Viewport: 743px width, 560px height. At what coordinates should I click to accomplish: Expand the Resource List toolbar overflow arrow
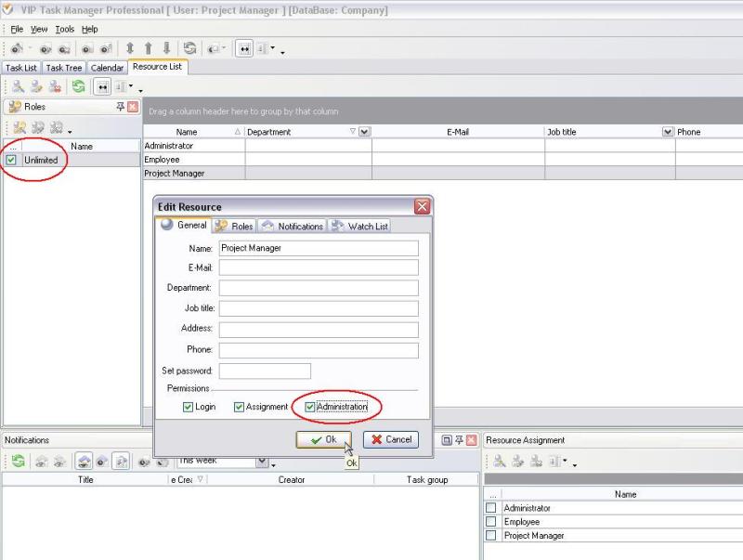tap(140, 90)
